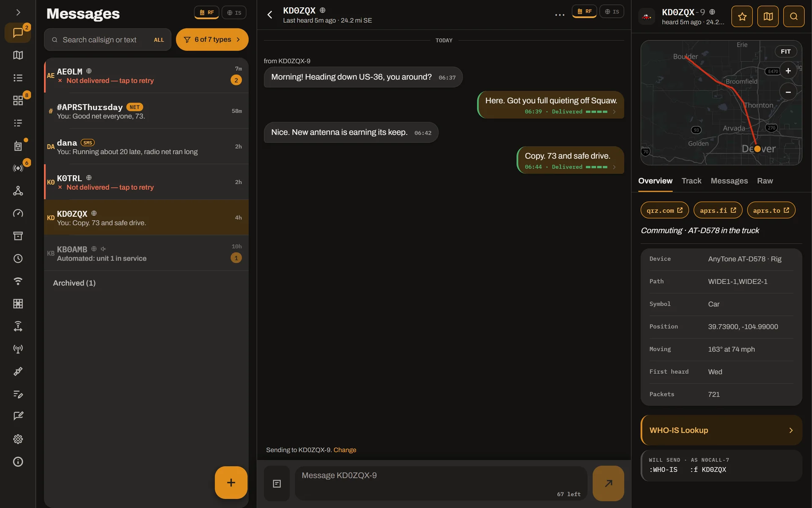
Task: Open the grid table sidebar icon
Action: pos(18,304)
